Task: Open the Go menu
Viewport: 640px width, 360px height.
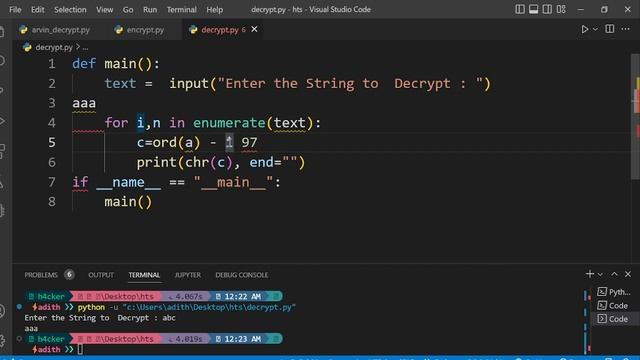Action: [x=128, y=9]
